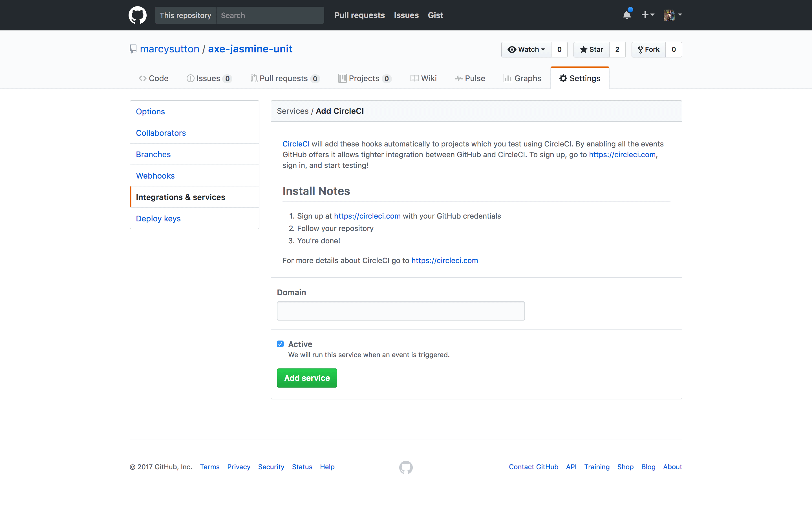Switch to the Wiki tab
Image resolution: width=812 pixels, height=507 pixels.
coord(428,78)
